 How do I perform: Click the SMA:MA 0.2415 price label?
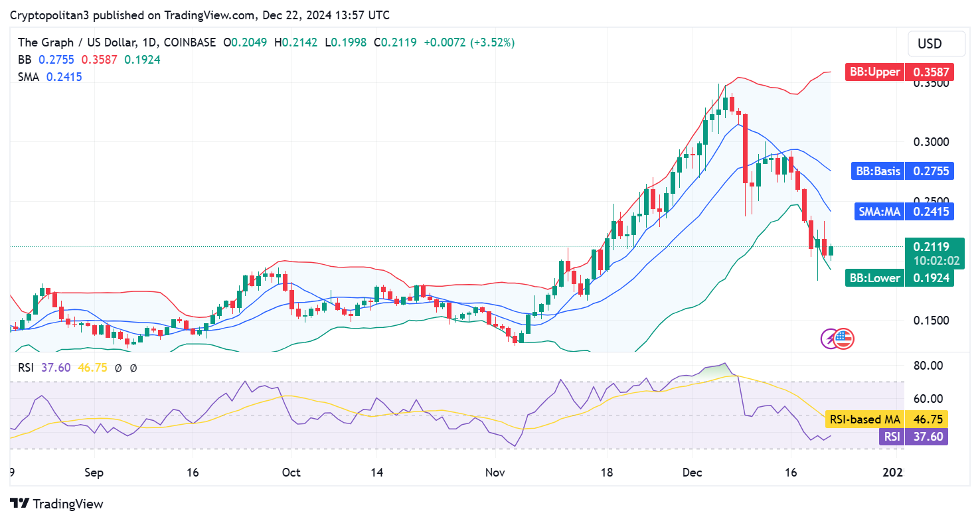pos(903,212)
